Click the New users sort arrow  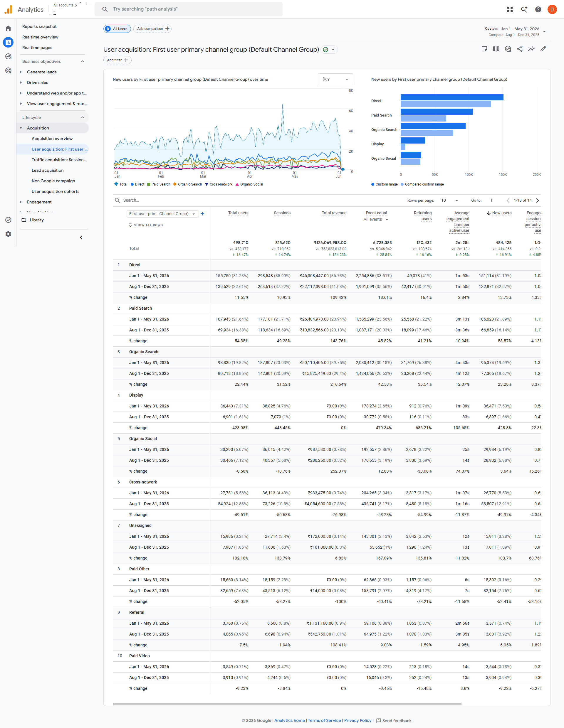pyautogui.click(x=489, y=213)
